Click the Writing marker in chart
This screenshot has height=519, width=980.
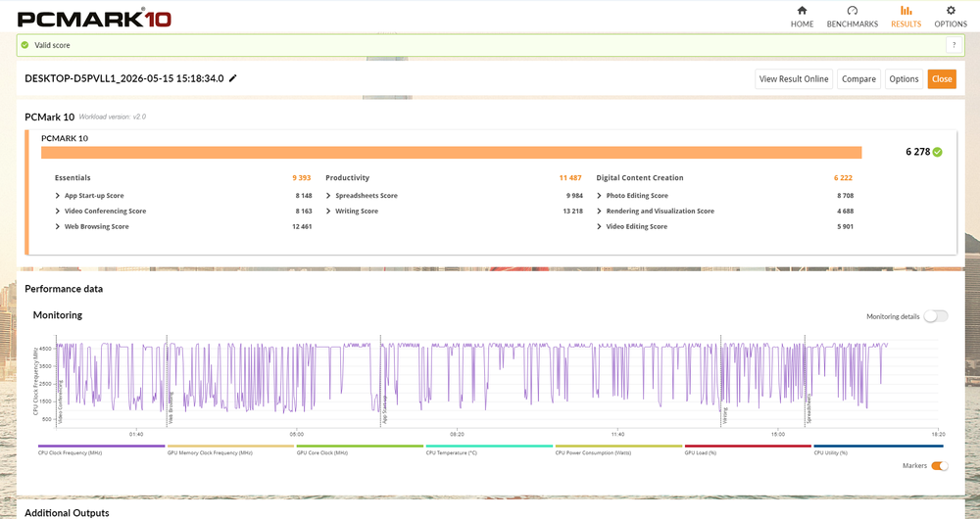[725, 415]
